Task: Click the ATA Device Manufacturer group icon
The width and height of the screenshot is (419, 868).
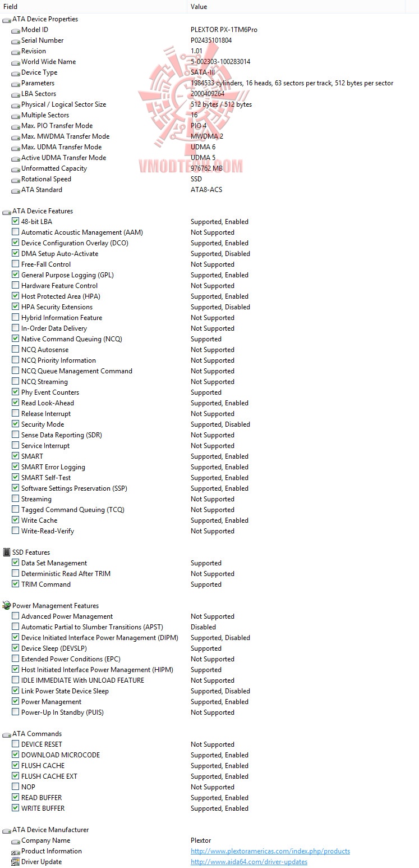Action: click(x=6, y=830)
